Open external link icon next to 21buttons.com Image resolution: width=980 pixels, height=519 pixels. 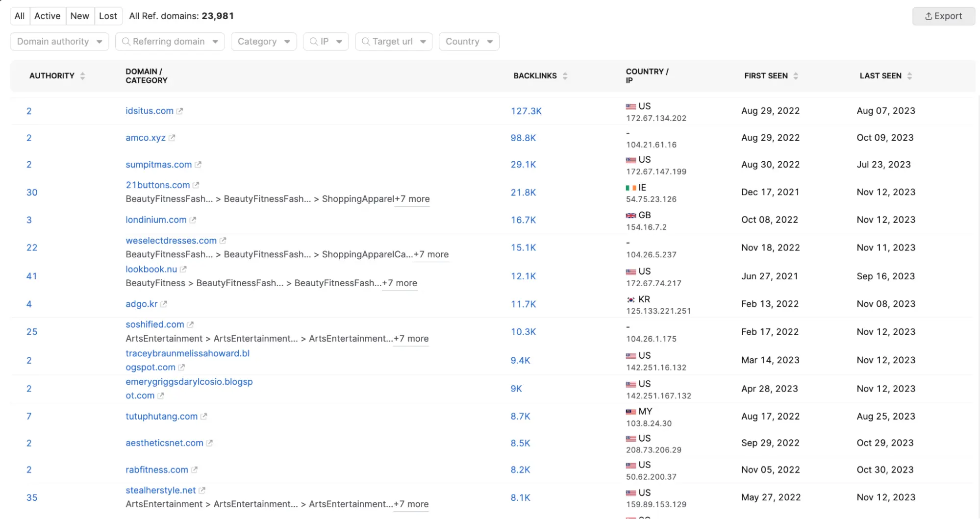196,185
